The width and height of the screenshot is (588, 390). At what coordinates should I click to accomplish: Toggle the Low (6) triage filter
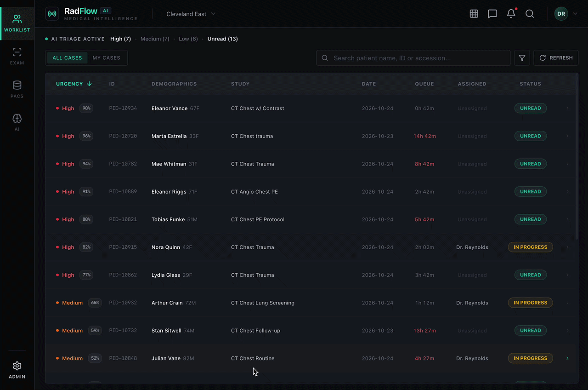coord(188,39)
